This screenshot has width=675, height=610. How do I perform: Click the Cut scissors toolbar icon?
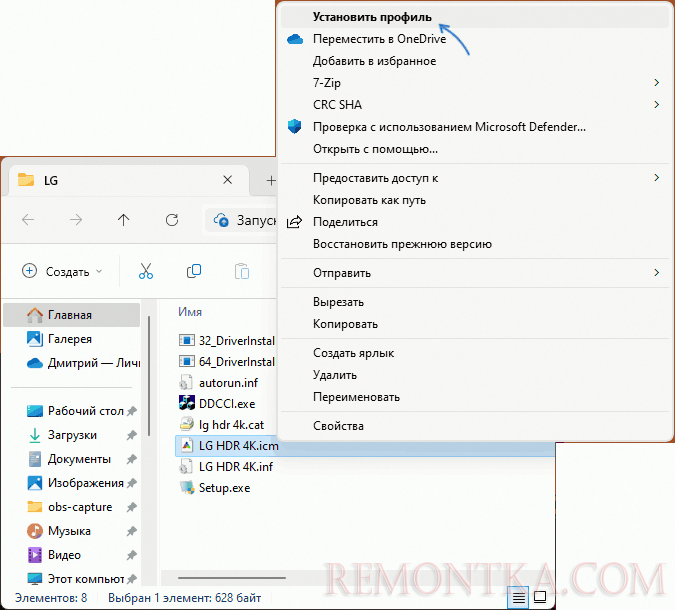[146, 272]
